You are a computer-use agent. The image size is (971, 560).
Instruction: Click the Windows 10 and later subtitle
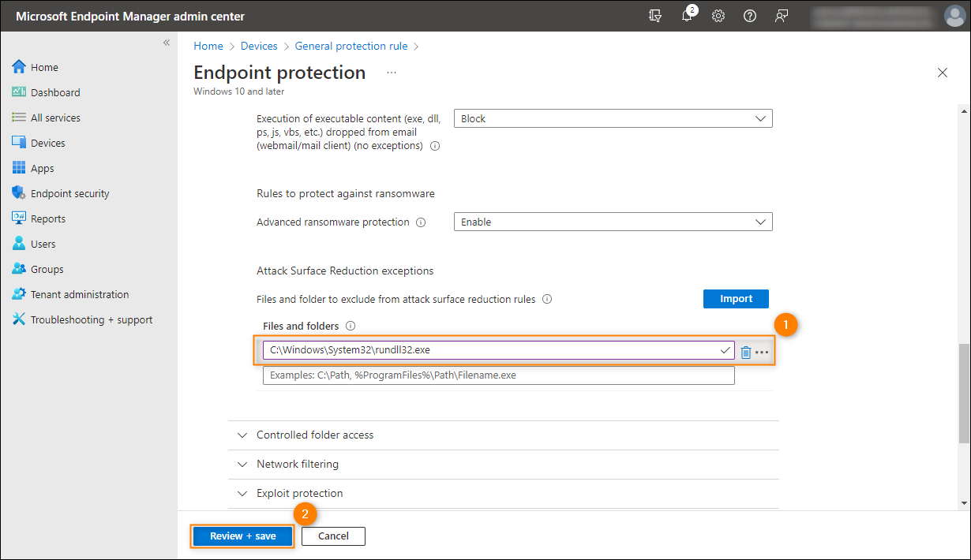239,91
